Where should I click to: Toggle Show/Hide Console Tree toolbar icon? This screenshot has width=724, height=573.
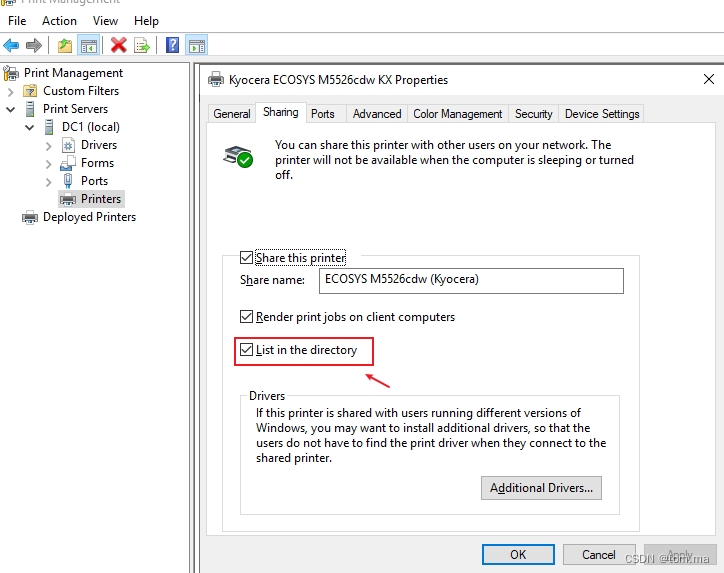[88, 45]
